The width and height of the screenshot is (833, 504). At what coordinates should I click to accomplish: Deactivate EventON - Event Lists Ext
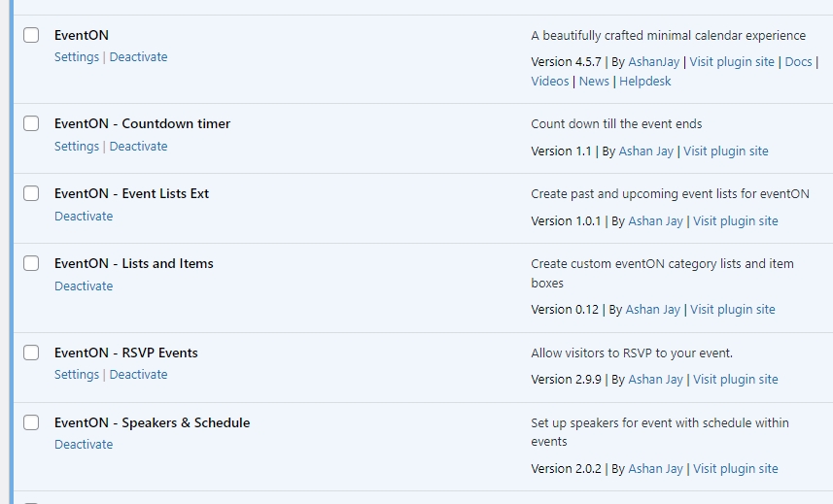pos(84,216)
